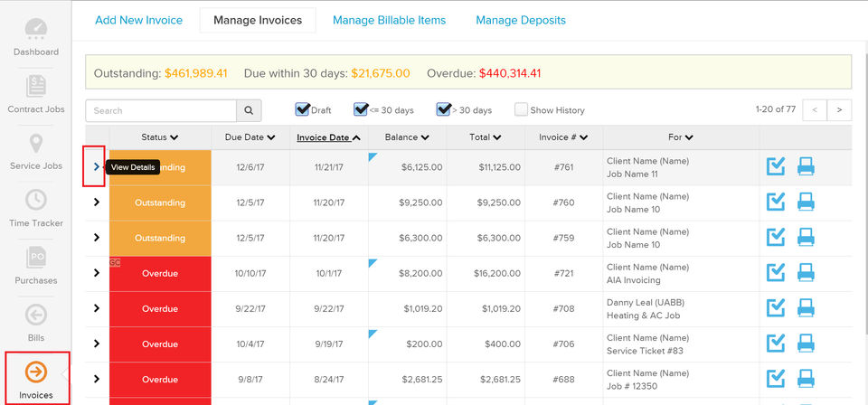Sort by Invoice Date column header
Screen dimensions: 868x405
[x=329, y=137]
